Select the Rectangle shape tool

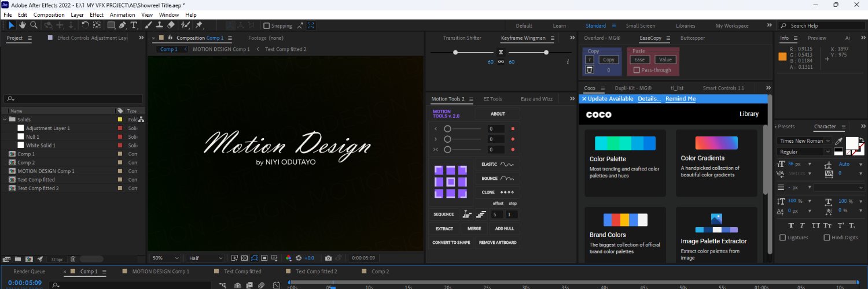[111, 25]
